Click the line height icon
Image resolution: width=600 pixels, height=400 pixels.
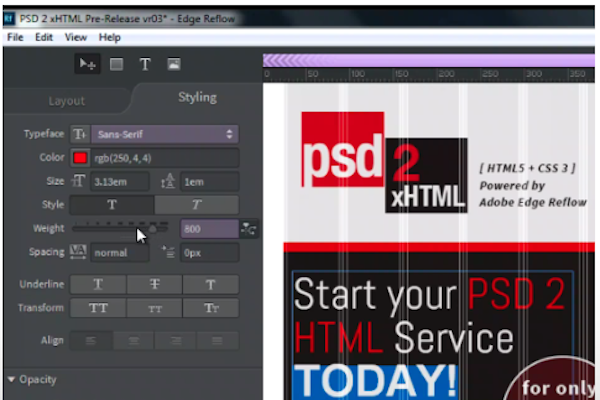[168, 181]
